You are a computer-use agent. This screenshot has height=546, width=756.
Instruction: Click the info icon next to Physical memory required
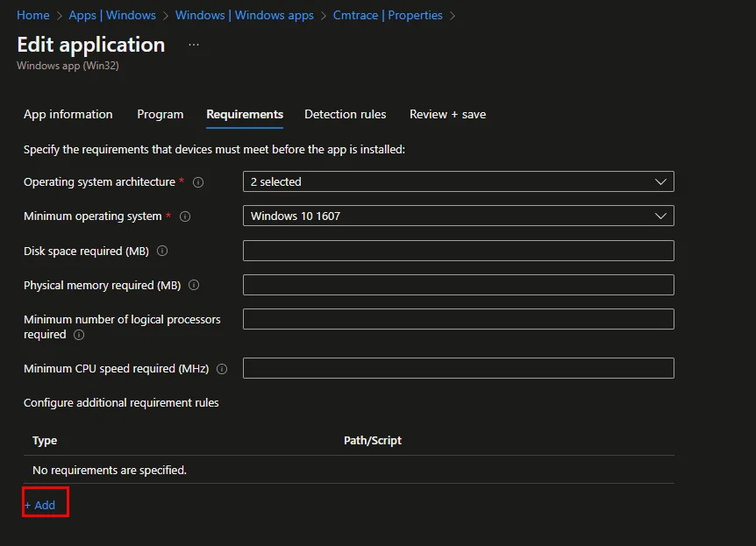pos(194,285)
